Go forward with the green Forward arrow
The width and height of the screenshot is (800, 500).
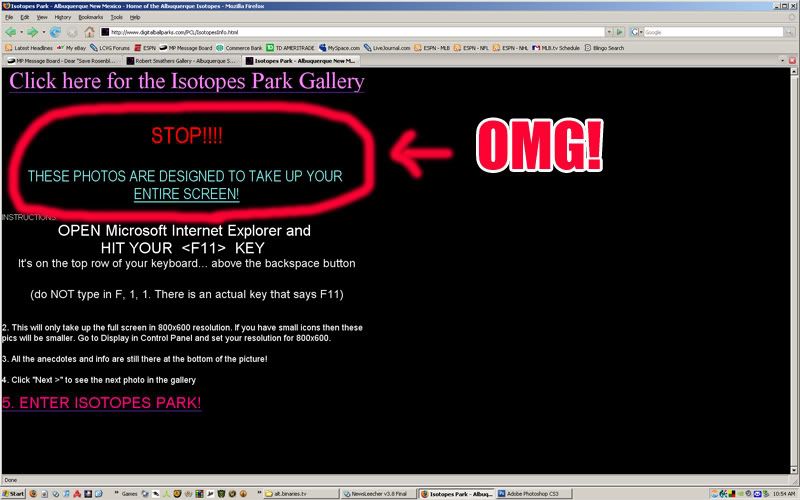point(33,32)
